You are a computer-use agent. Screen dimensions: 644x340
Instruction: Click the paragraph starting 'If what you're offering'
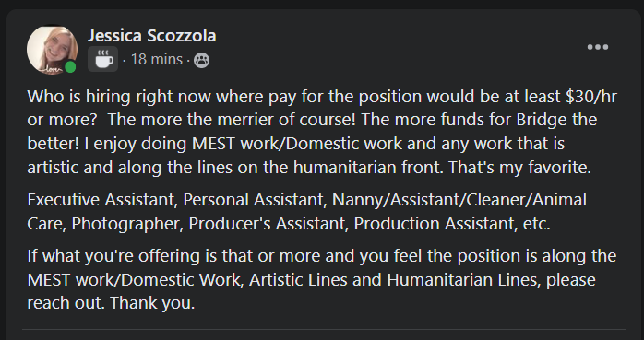point(322,280)
